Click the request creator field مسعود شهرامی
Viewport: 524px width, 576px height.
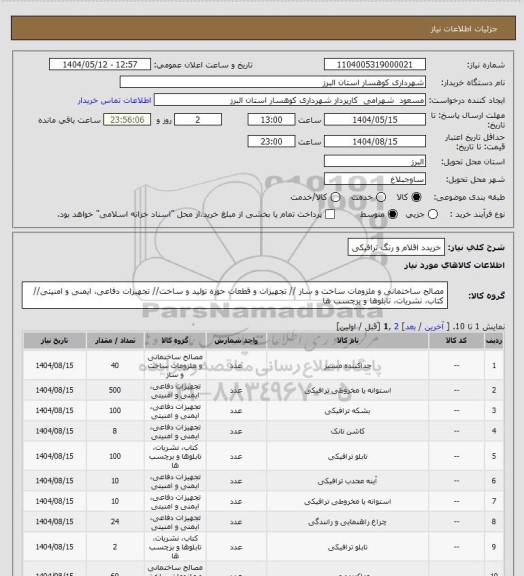tap(290, 100)
